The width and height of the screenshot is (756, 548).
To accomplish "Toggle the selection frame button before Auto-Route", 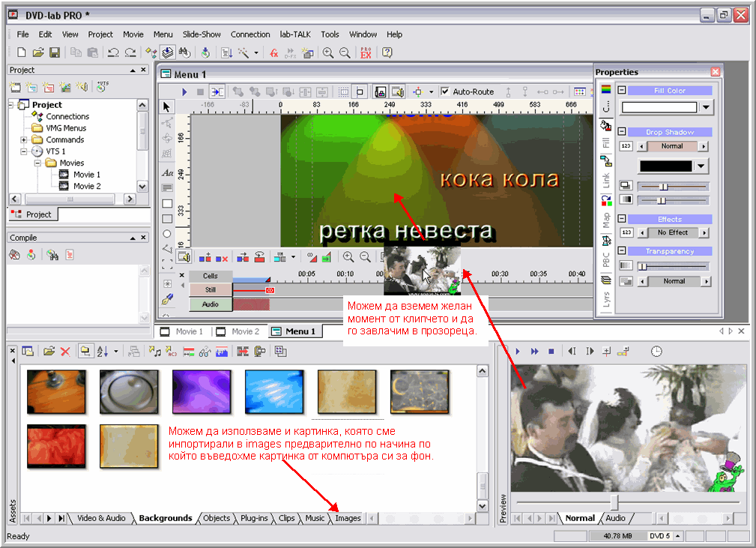I will (418, 91).
